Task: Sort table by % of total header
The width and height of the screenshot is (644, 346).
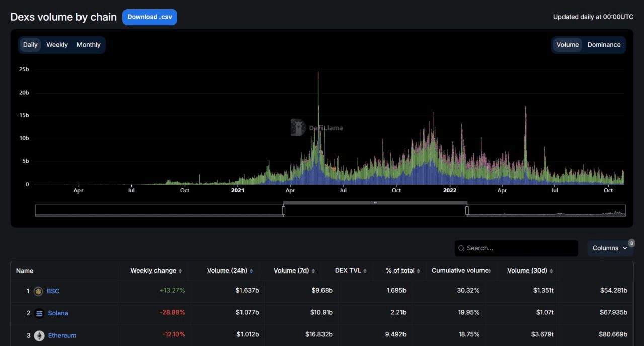Action: tap(400, 271)
